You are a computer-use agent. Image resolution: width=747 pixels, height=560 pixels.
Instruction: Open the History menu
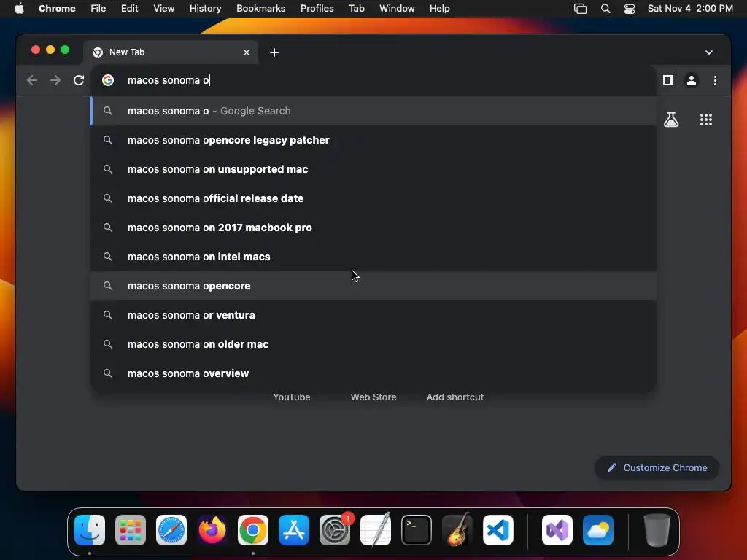pyautogui.click(x=205, y=9)
